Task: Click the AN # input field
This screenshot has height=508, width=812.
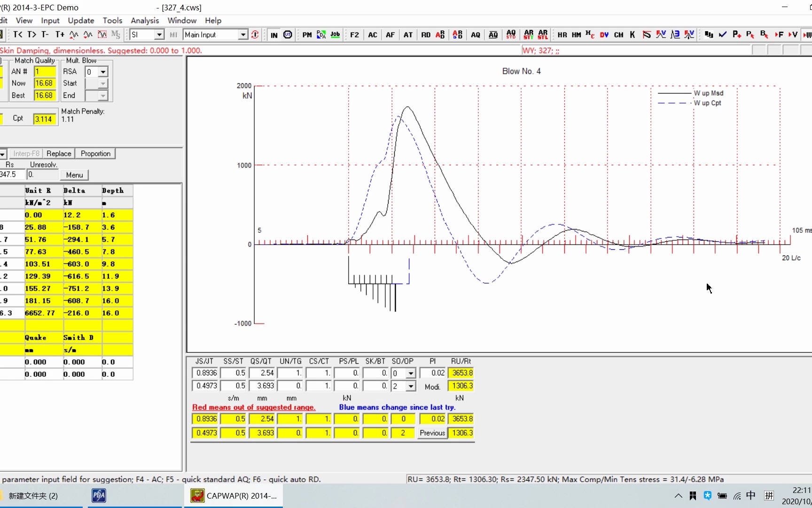Action: (x=45, y=71)
